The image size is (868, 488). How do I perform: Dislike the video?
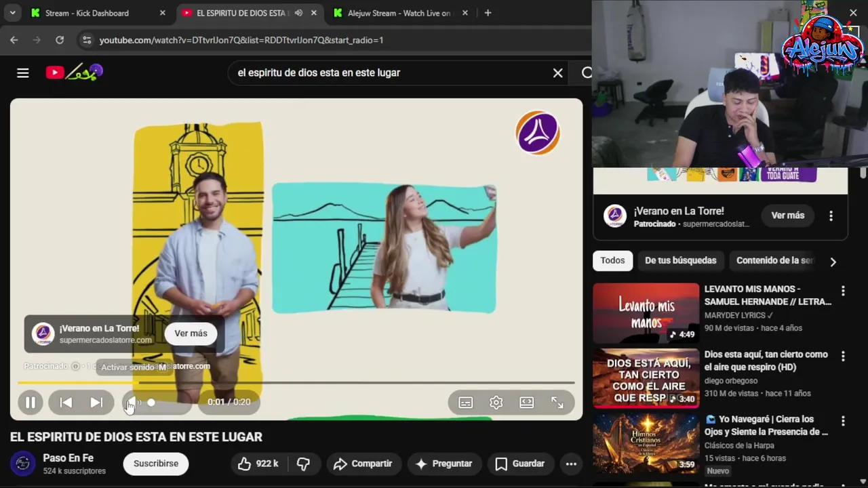[304, 464]
